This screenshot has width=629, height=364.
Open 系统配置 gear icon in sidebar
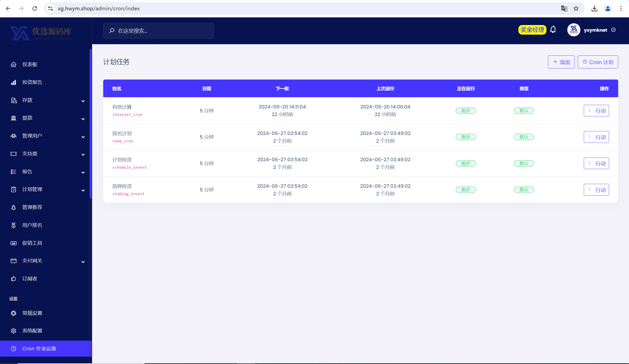[14, 331]
